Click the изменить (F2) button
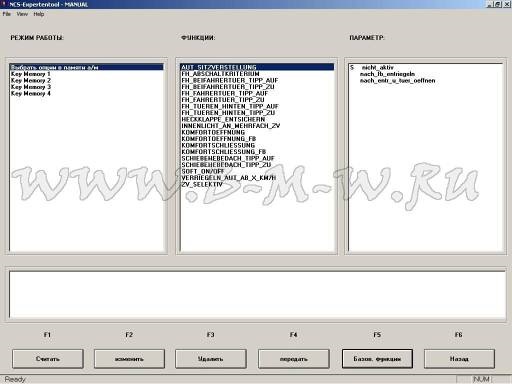Viewport: 512px width, 384px height. pos(129,359)
